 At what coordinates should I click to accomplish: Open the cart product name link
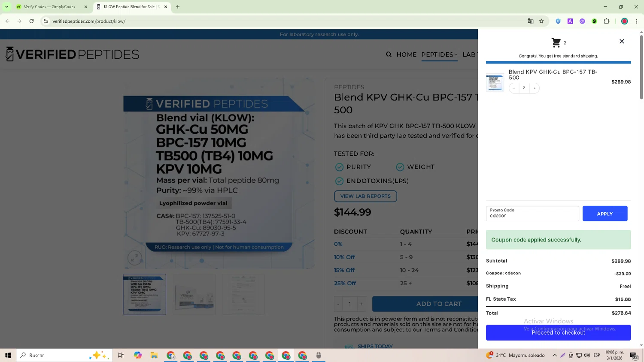(x=553, y=75)
